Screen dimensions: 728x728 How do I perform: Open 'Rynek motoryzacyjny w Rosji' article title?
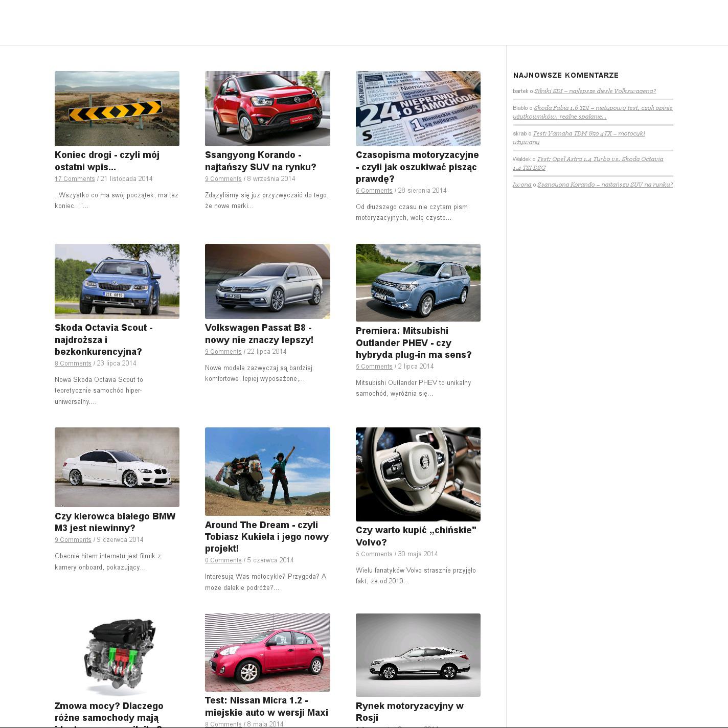click(x=409, y=712)
